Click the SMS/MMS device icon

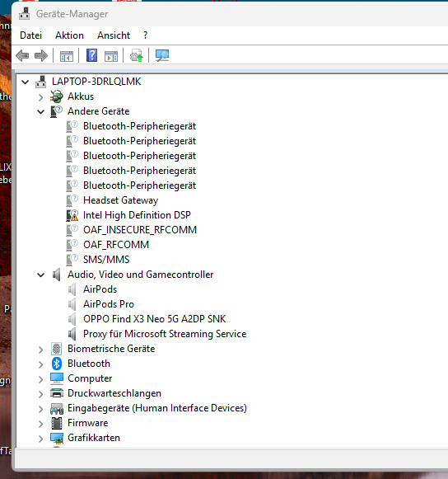(72, 260)
